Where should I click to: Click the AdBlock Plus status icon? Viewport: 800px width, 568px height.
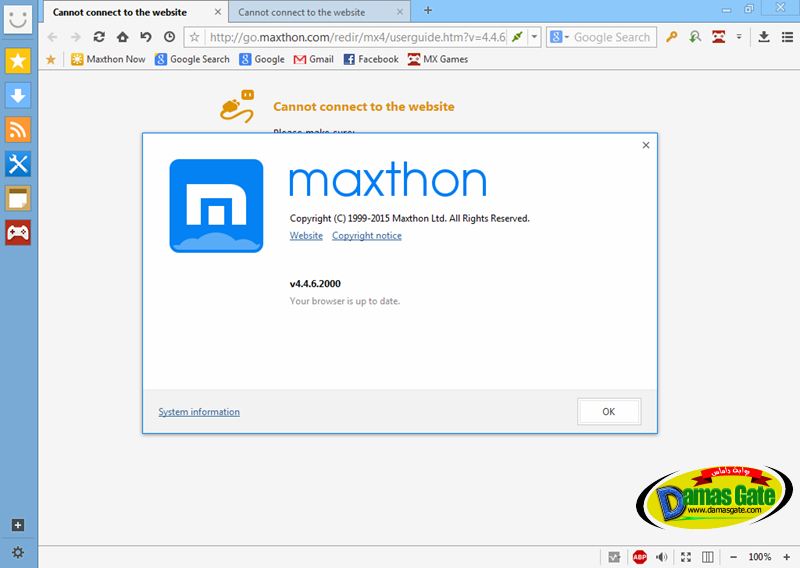[640, 557]
